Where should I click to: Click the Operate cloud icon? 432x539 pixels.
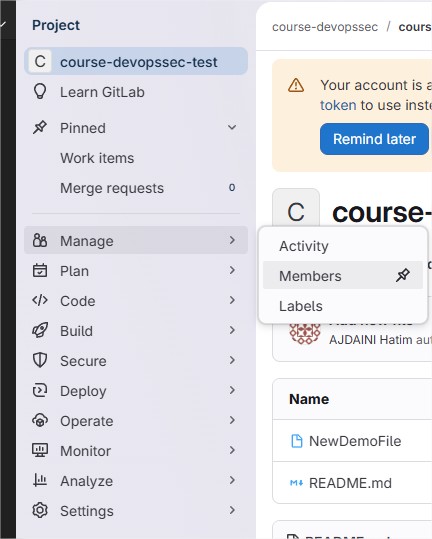[40, 420]
